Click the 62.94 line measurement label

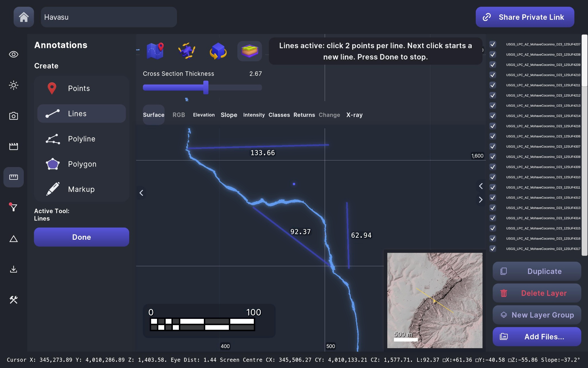361,235
